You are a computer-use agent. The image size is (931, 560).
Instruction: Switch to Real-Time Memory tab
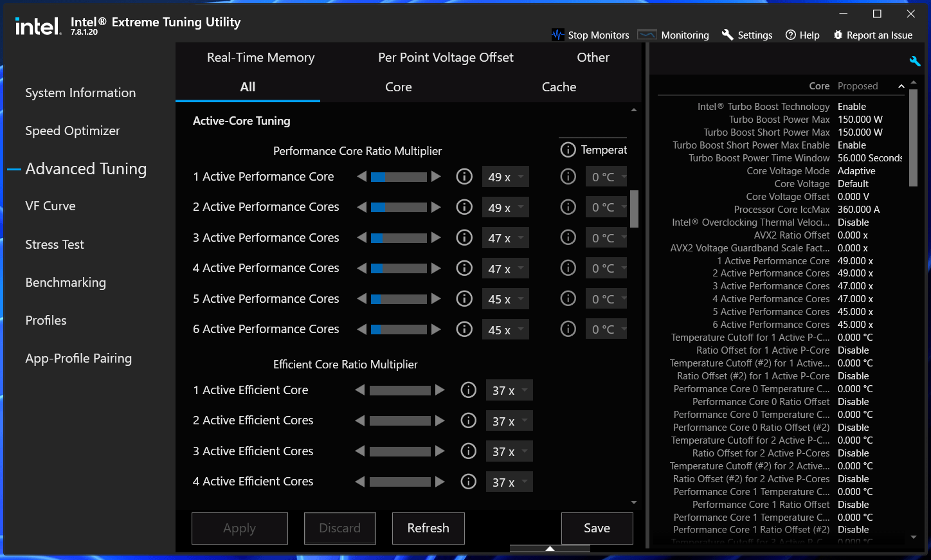click(x=261, y=57)
